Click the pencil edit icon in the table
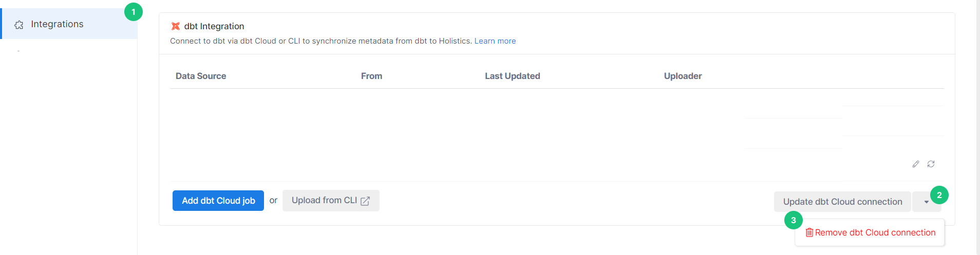Screen dimensions: 980x255 (x=916, y=164)
